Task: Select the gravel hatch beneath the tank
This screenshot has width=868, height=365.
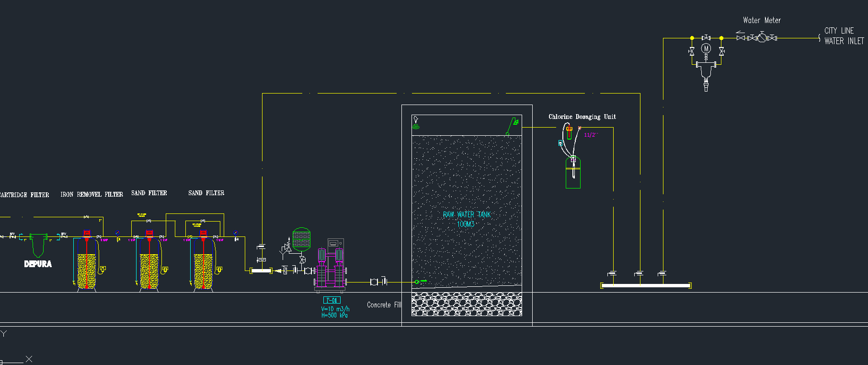Action: 467,305
